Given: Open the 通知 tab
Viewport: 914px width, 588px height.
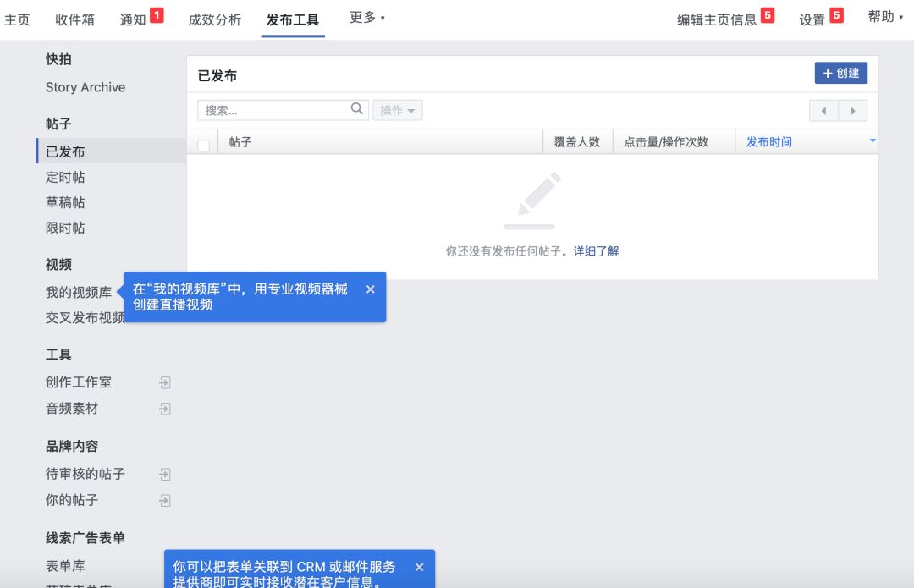Looking at the screenshot, I should point(132,19).
